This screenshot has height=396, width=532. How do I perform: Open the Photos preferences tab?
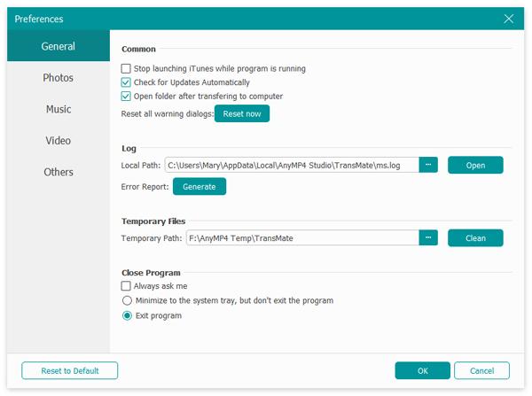coord(59,78)
